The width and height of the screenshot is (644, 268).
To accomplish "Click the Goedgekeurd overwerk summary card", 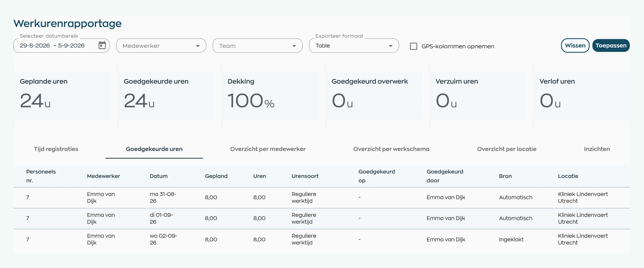I will tap(374, 96).
